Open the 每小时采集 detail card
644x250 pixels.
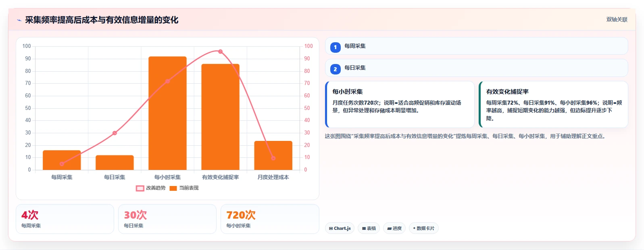point(400,105)
